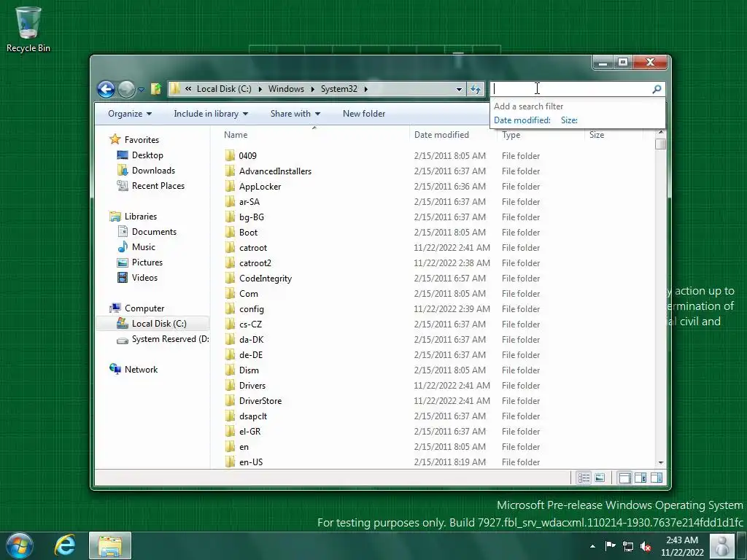Switch to Details view in status bar
747x560 pixels.
tap(584, 478)
